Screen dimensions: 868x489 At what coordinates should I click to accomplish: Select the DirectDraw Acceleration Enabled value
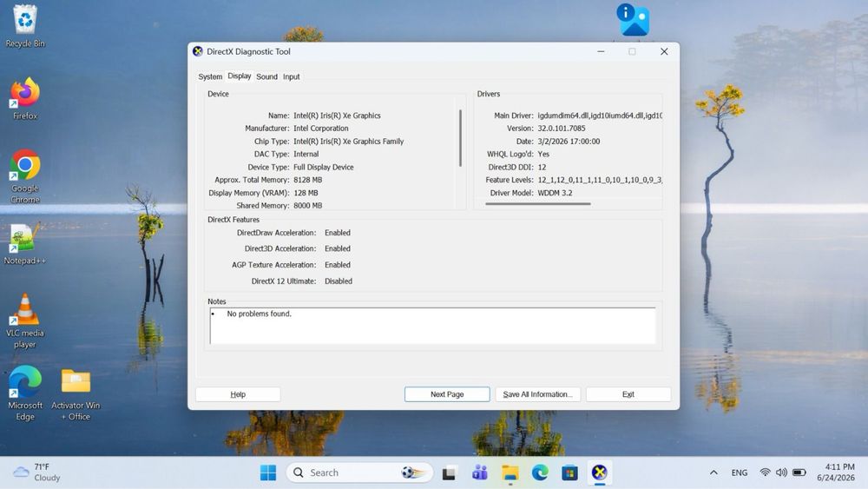(337, 233)
